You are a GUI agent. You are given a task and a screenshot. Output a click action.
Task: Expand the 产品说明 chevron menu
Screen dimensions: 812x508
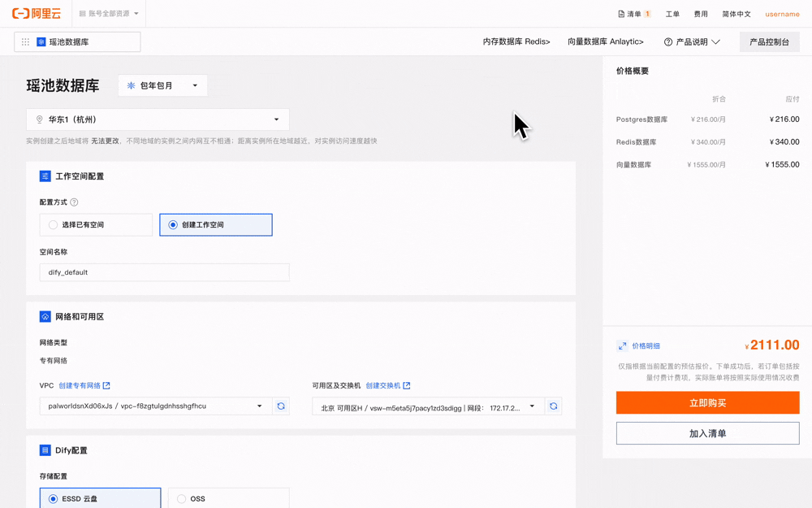[715, 42]
